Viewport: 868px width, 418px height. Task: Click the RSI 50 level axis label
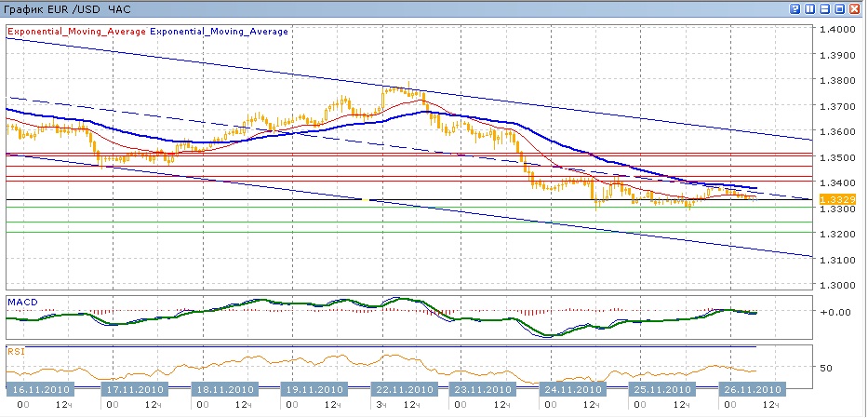[826, 368]
